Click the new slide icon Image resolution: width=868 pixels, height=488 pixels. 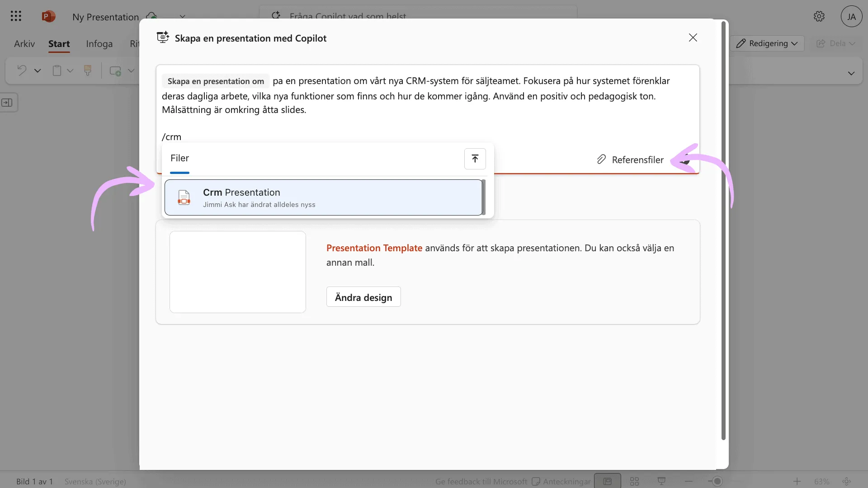(115, 70)
